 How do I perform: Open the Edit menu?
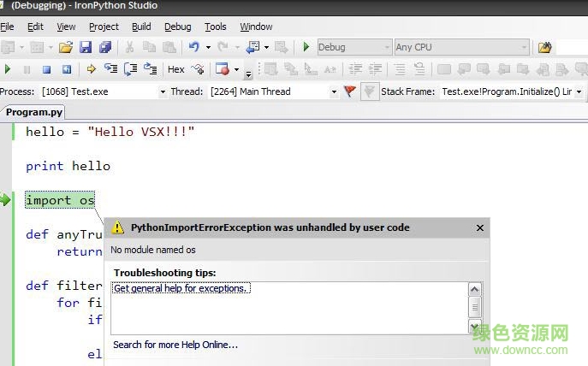35,27
